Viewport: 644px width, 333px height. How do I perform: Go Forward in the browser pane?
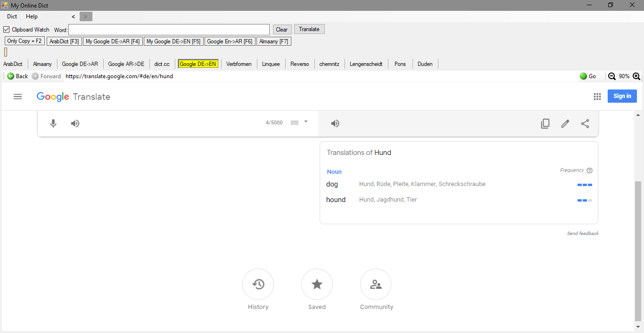tap(46, 76)
